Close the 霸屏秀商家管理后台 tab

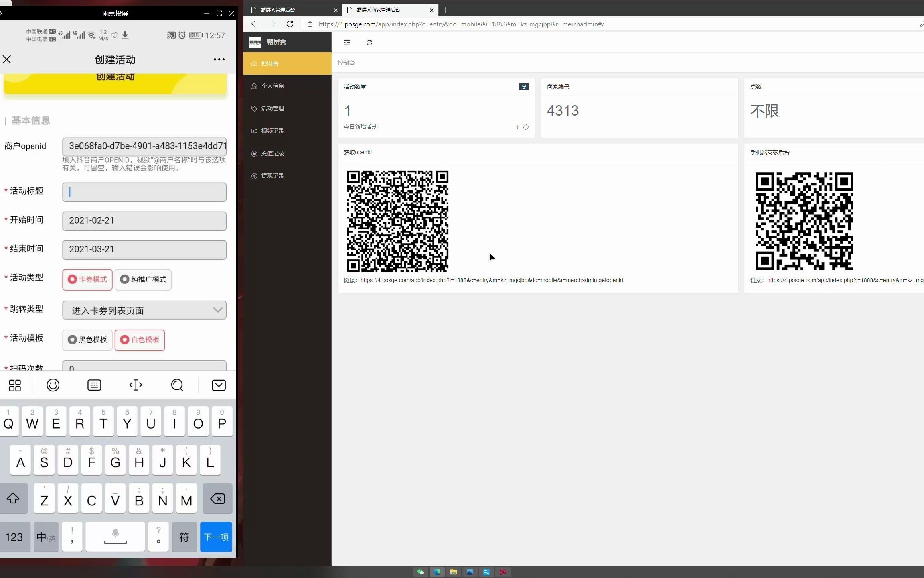pyautogui.click(x=432, y=10)
